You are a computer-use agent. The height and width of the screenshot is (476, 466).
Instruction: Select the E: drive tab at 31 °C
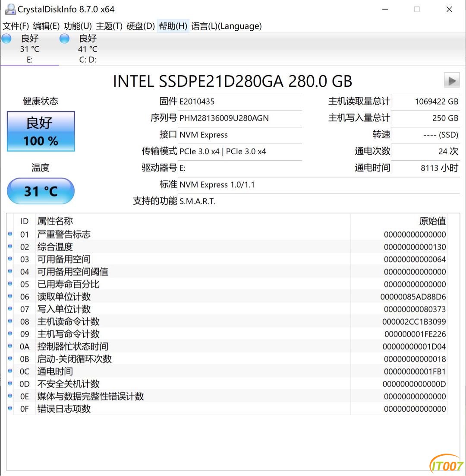tap(29, 49)
